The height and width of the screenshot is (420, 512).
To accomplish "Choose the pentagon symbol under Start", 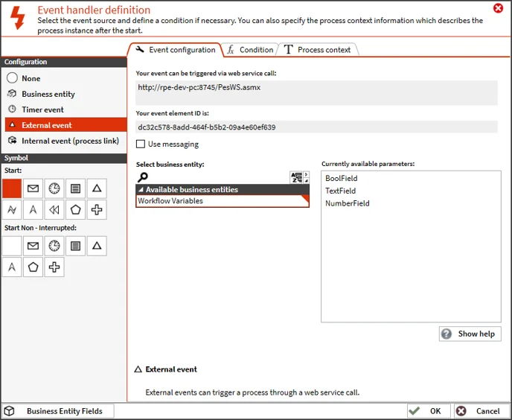I will [75, 210].
